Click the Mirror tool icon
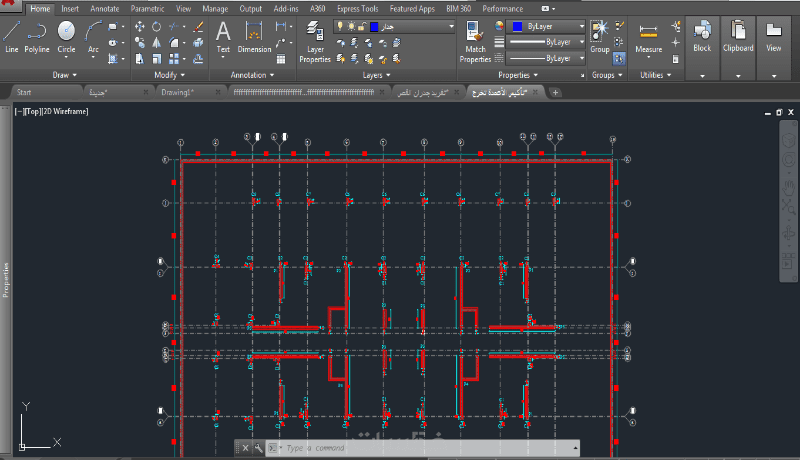The height and width of the screenshot is (460, 800). point(156,43)
